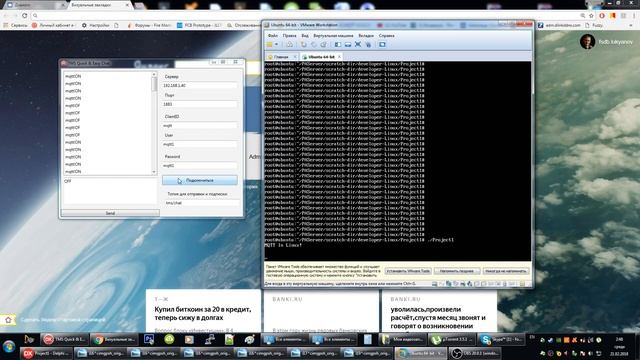The image size is (640, 360).
Task: Click the Unity mode toolbar icon
Action: [368, 44]
